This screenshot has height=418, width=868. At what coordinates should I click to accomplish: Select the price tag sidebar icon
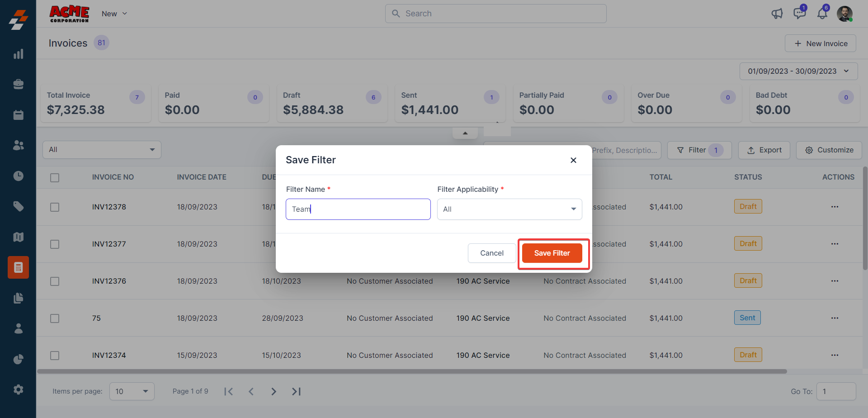(18, 206)
